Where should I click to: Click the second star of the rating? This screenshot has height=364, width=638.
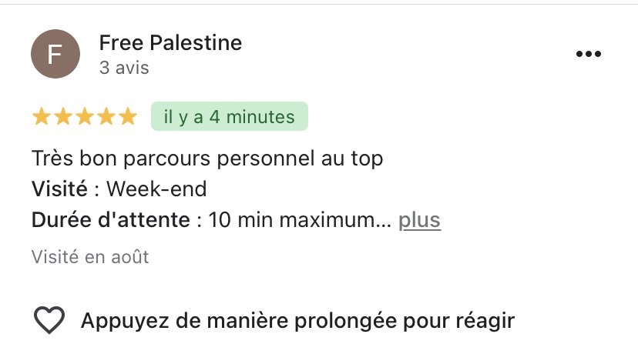point(62,117)
